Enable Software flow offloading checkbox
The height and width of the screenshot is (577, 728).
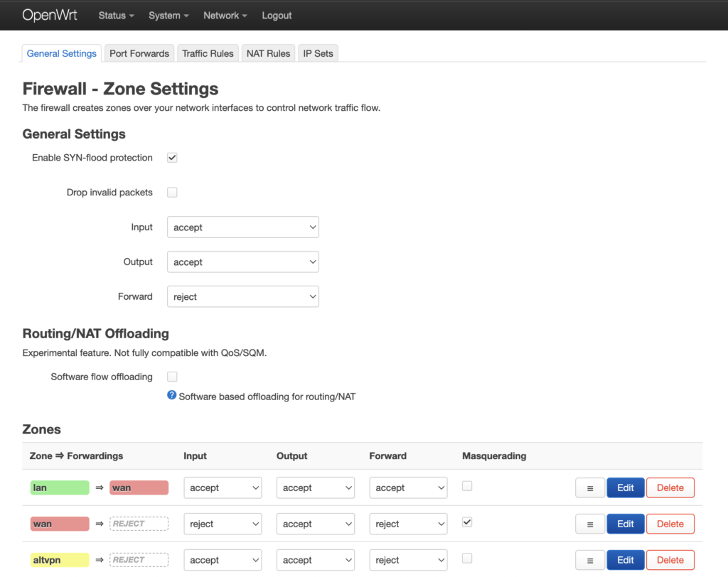coord(172,377)
